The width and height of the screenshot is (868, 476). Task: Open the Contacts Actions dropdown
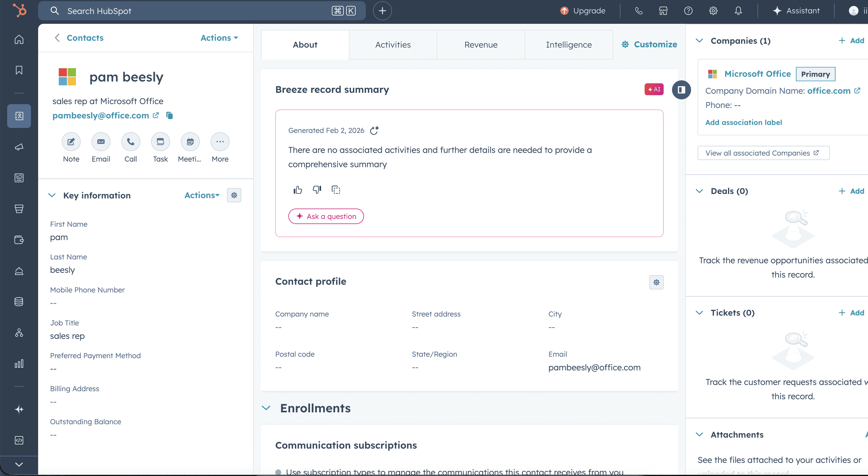[219, 38]
